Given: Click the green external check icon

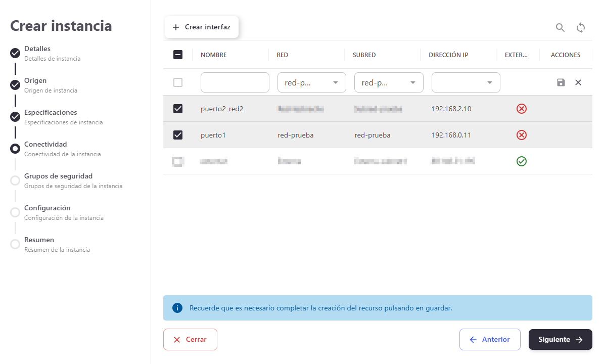Looking at the screenshot, I should [522, 161].
